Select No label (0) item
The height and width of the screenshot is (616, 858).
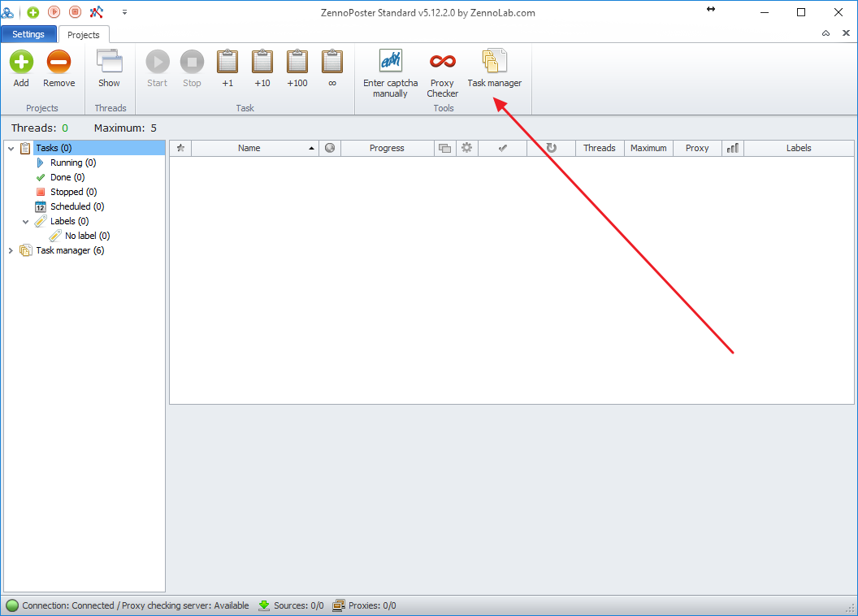pos(88,236)
